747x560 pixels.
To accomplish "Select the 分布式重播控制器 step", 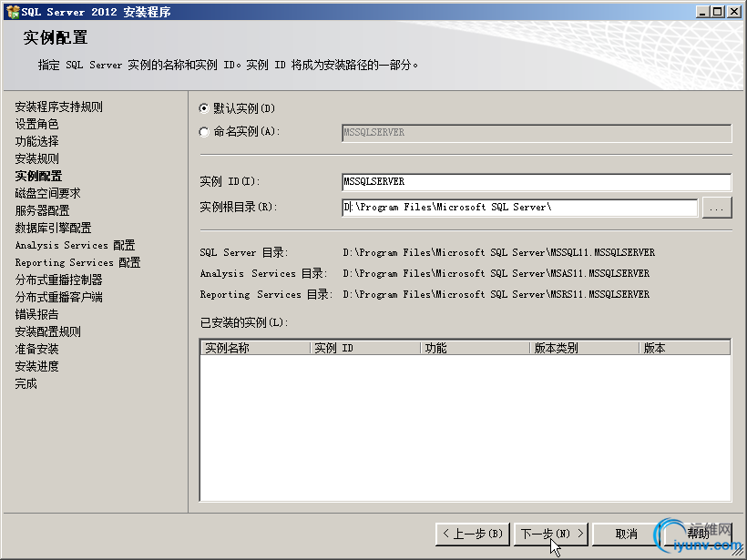I will coord(58,280).
